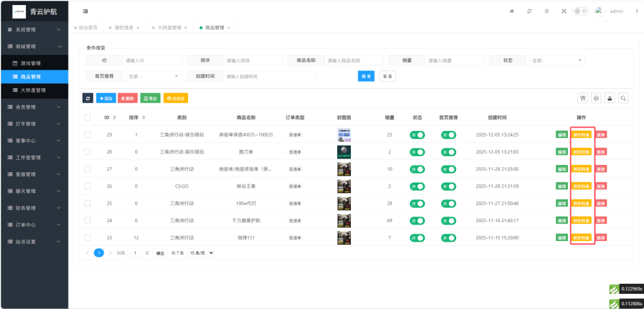The image size is (644, 309).
Task: Sort by 排序 column arrows
Action: [143, 118]
